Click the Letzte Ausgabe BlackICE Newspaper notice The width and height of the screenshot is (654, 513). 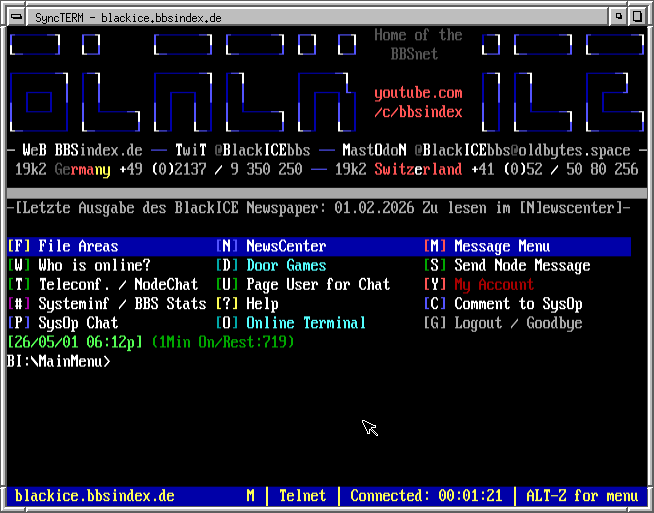click(319, 208)
